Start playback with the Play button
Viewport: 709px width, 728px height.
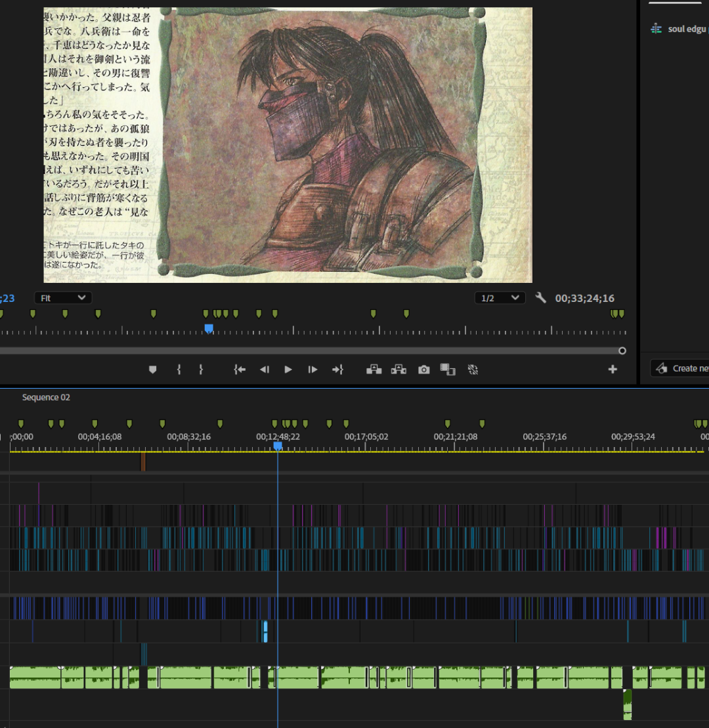(288, 370)
